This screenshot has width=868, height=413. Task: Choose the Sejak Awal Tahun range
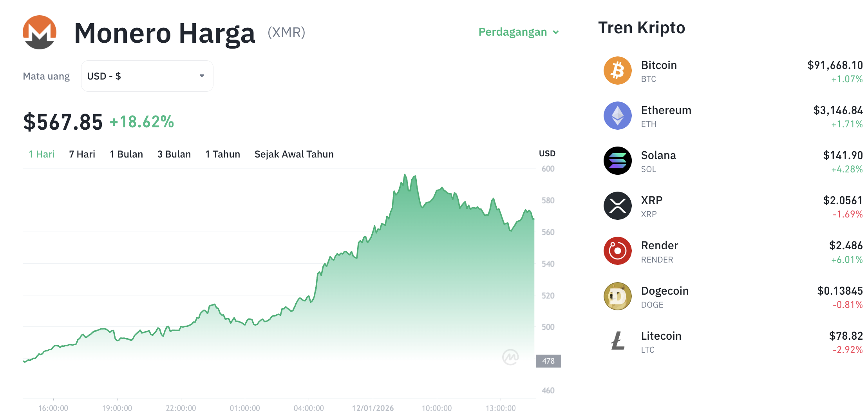pos(294,154)
